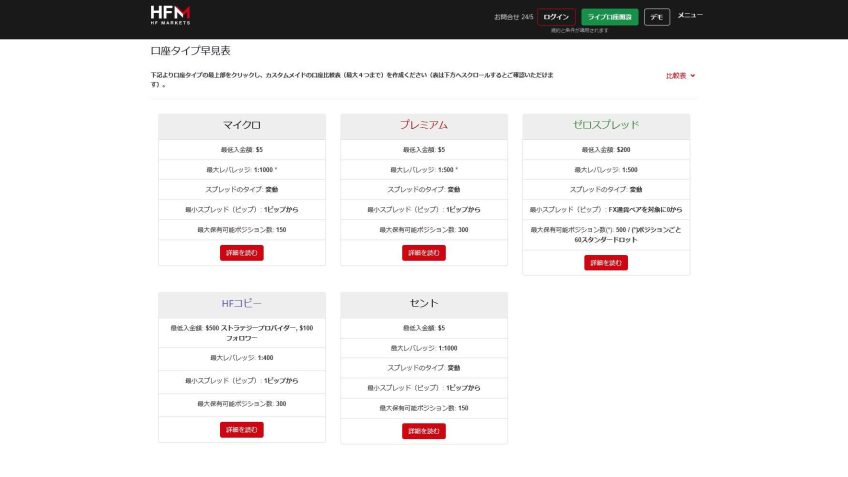
Task: Click the マイクロ card's 最大レバレッジ 1:1000 row
Action: coord(242,170)
